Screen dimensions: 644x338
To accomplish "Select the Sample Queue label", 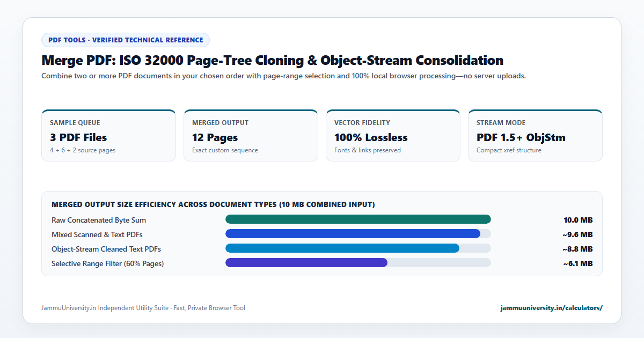I will pyautogui.click(x=75, y=123).
